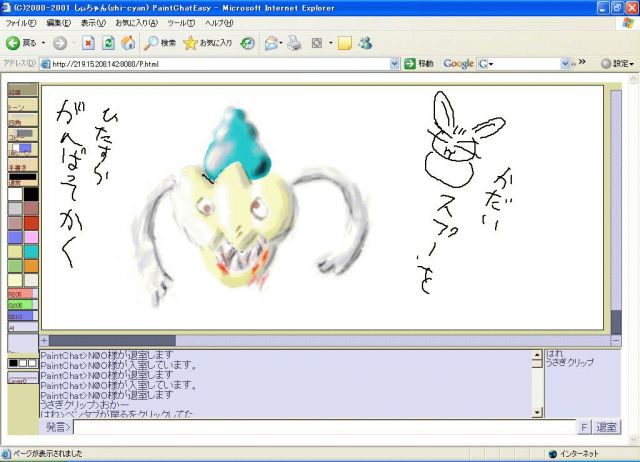Image resolution: width=640 pixels, height=462 pixels.
Task: Select the layer-merge tool with blue square
Action: click(23, 150)
